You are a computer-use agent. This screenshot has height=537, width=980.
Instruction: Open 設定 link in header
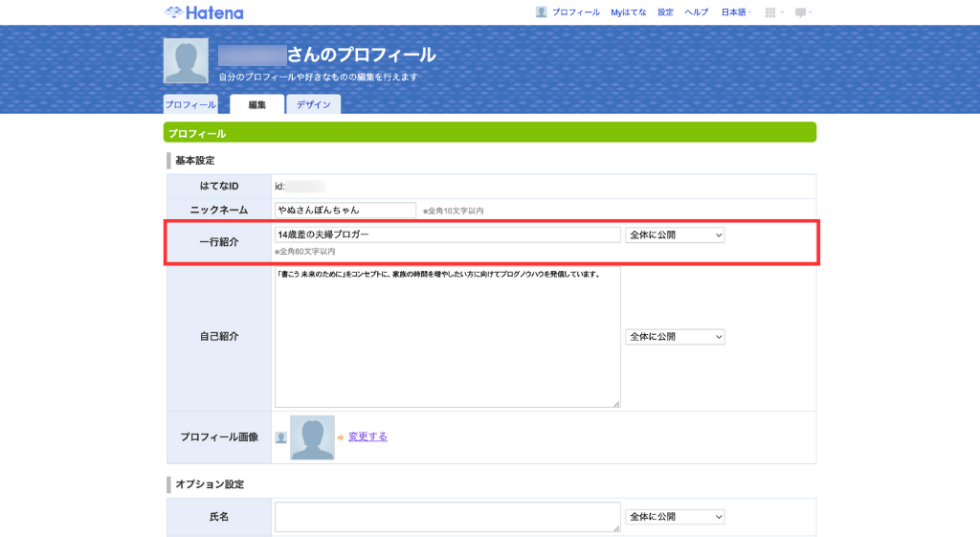tap(665, 11)
